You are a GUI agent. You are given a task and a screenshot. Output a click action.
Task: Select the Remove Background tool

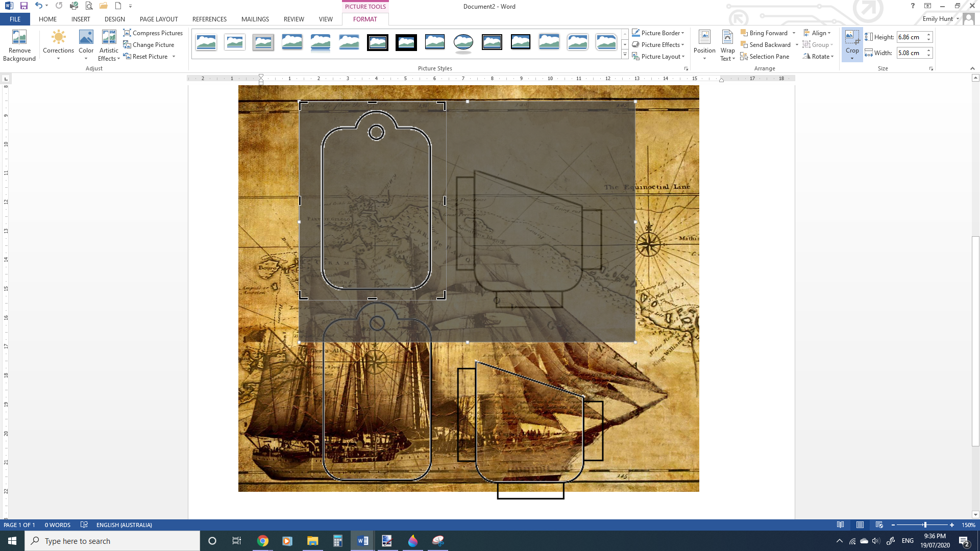coord(19,45)
